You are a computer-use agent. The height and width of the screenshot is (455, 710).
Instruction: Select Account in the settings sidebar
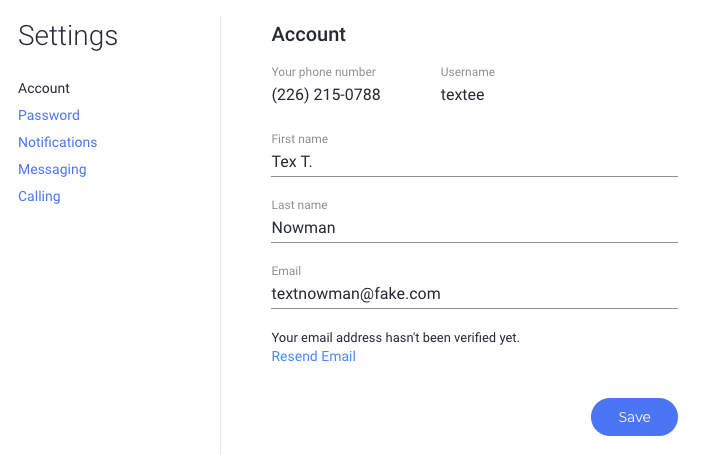pyautogui.click(x=44, y=88)
